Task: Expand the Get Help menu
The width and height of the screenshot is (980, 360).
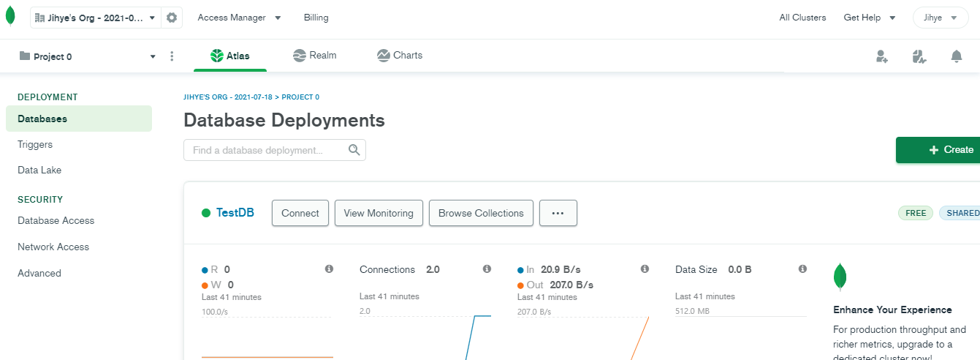Action: pyautogui.click(x=870, y=18)
